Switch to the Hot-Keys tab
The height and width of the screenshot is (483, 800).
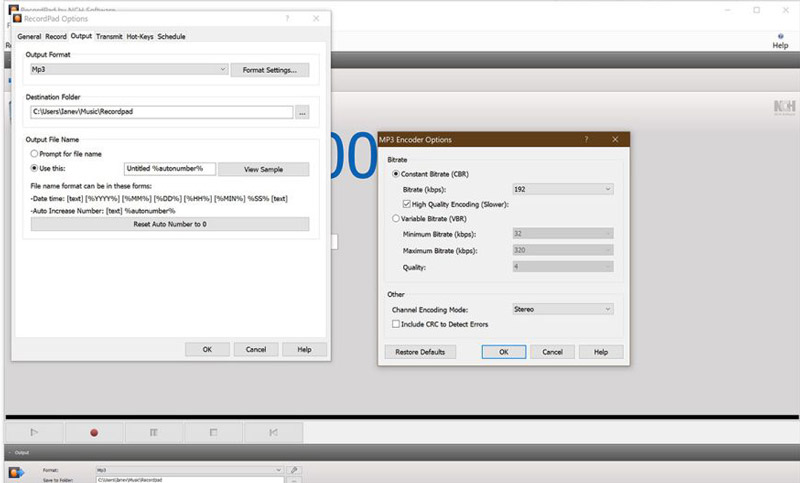[x=140, y=37]
